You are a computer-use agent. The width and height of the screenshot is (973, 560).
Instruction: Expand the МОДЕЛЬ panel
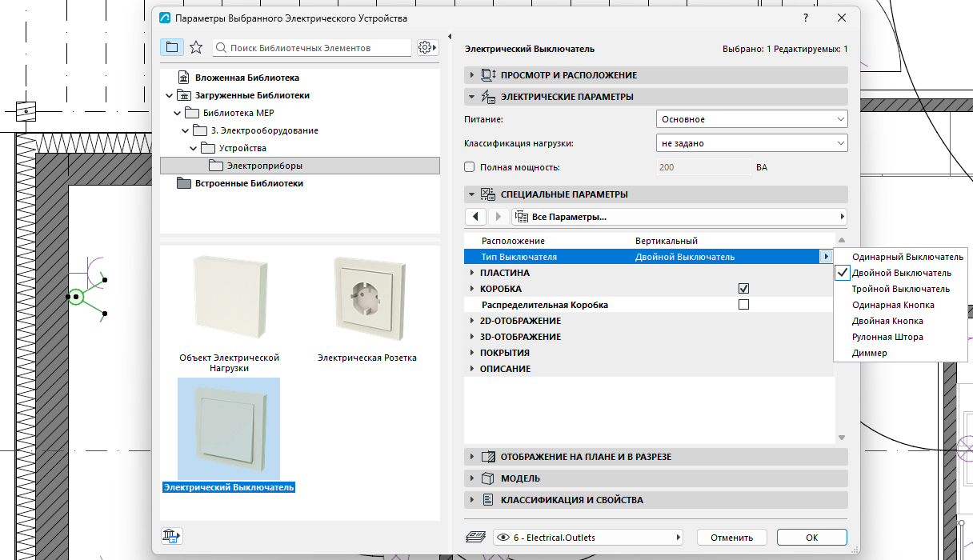[x=655, y=478]
